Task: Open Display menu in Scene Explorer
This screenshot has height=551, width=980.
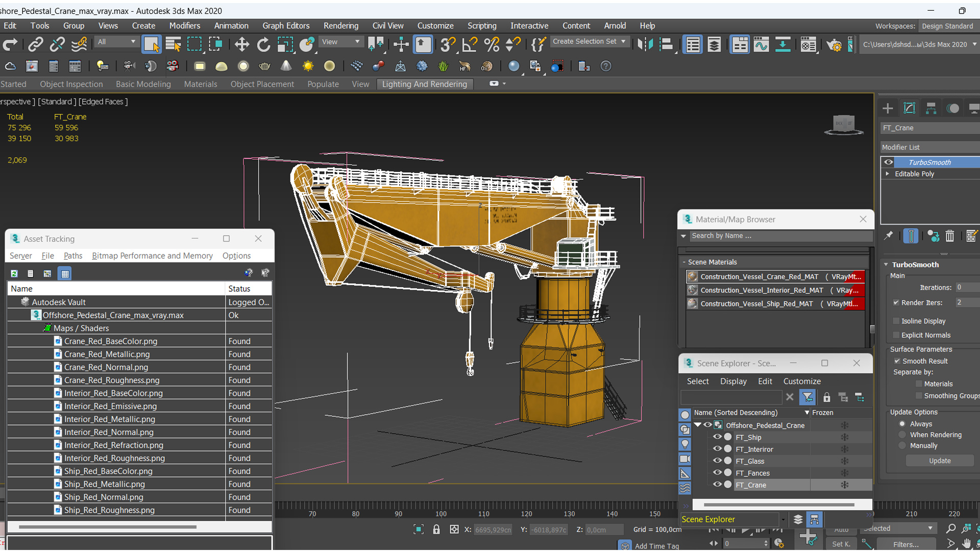Action: click(733, 381)
